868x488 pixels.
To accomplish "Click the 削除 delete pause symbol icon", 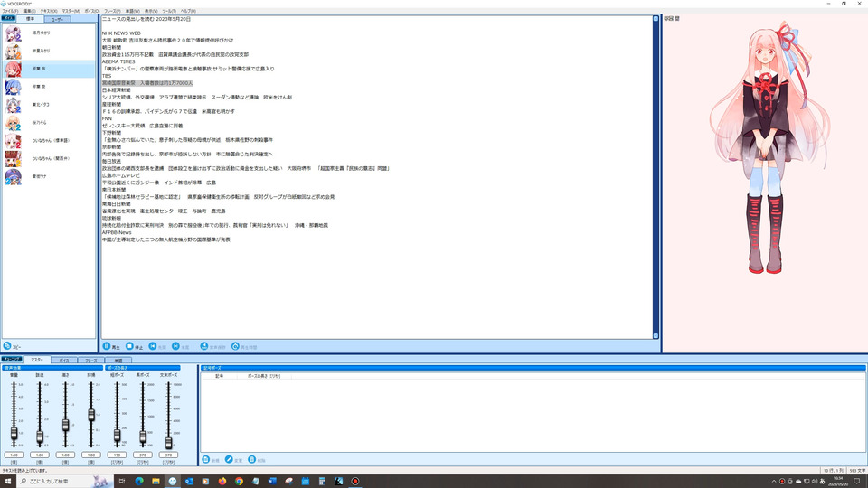I will tap(252, 460).
